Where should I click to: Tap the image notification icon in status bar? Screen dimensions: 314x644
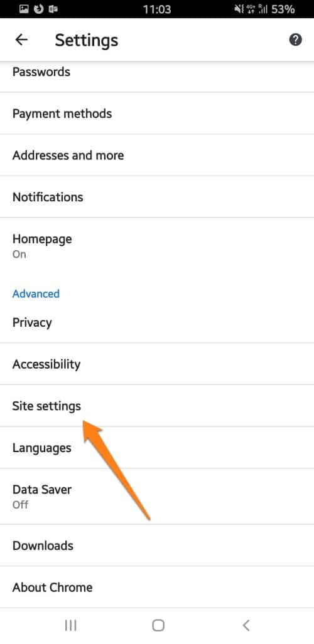click(24, 9)
